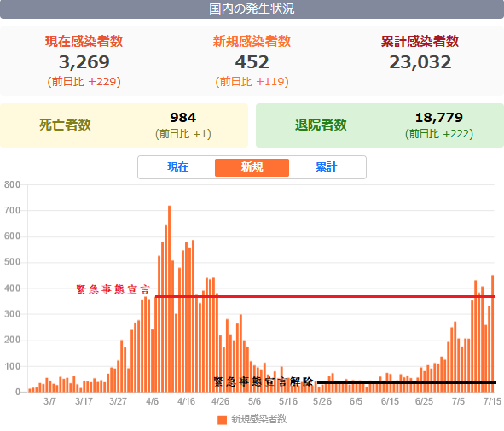
Task: Click the 4/6 x-axis date label
Action: pos(152,401)
